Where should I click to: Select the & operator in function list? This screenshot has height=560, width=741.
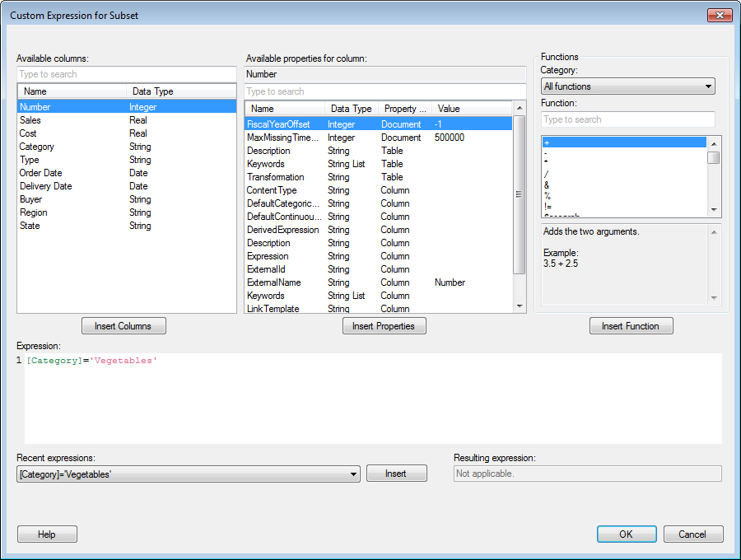(547, 185)
